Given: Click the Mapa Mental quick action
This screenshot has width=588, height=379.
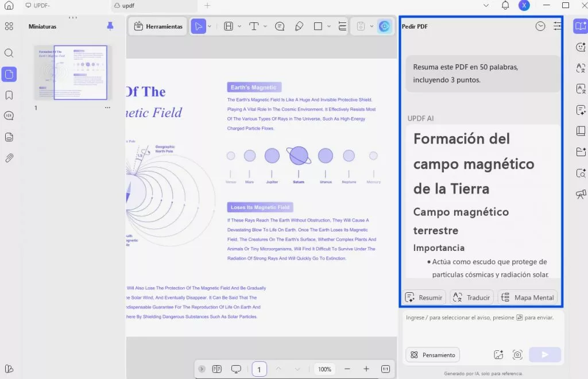Looking at the screenshot, I should pos(528,297).
